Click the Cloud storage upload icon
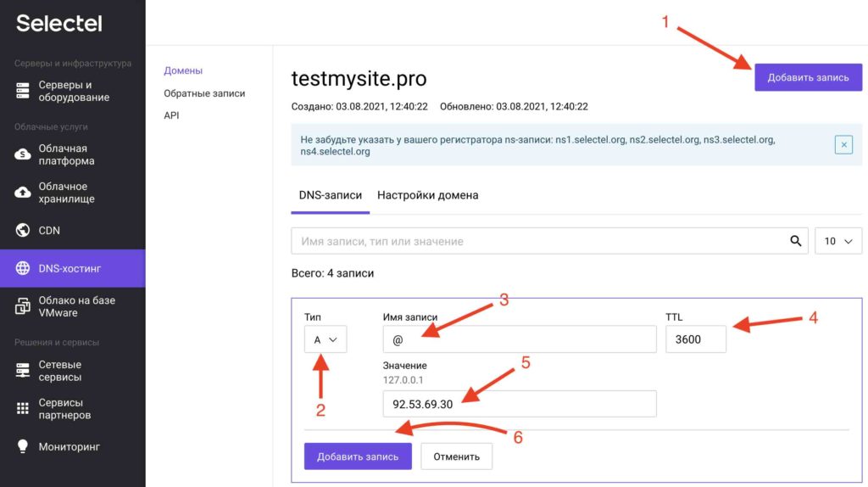 [23, 193]
